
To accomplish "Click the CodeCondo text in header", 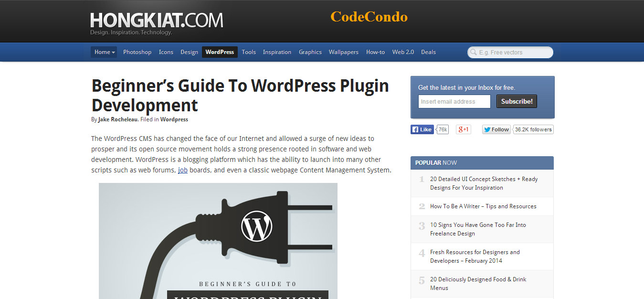I will click(x=369, y=17).
